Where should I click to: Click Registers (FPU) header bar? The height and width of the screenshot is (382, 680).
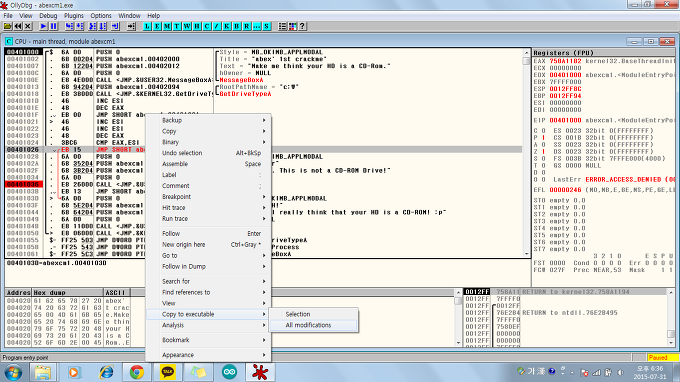(x=604, y=52)
